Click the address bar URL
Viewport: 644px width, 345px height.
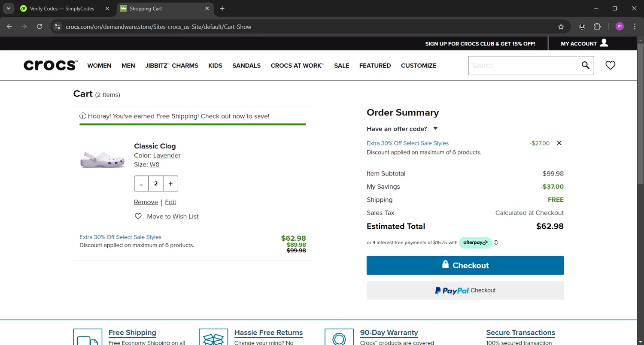pos(158,27)
